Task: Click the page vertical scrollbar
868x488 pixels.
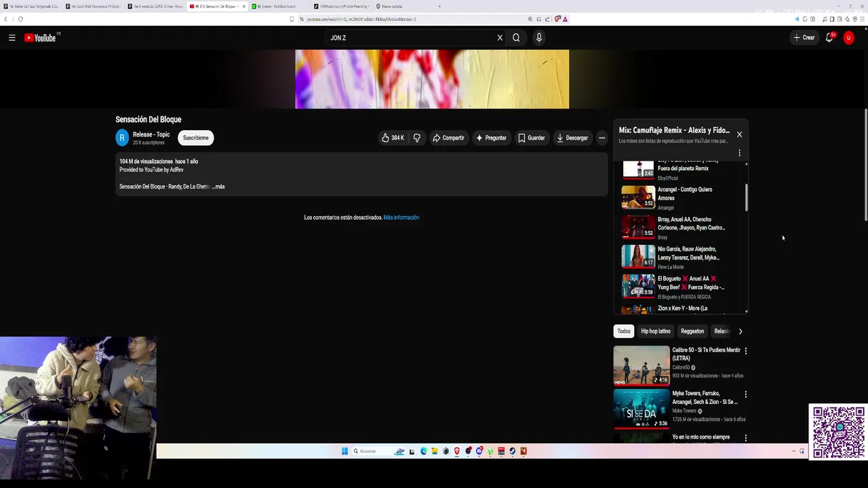Action: [x=865, y=164]
